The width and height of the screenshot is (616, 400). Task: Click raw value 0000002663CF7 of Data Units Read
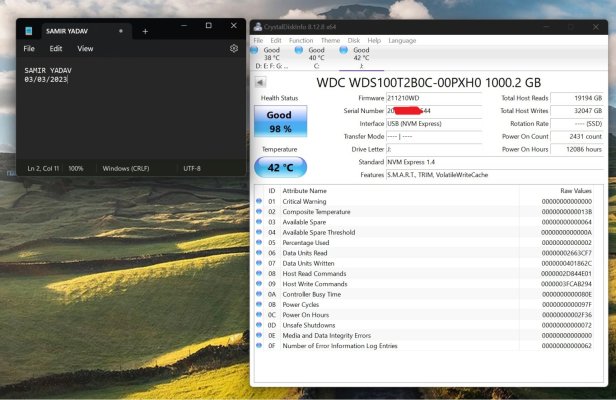point(566,253)
